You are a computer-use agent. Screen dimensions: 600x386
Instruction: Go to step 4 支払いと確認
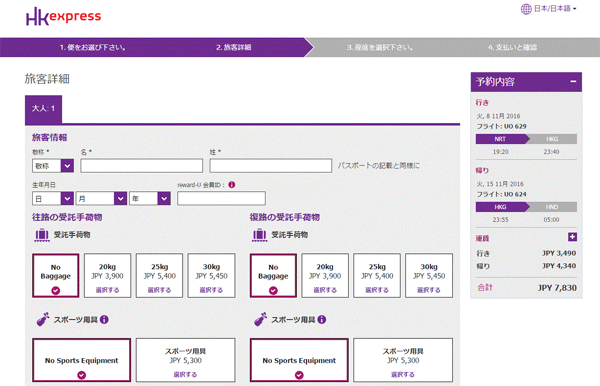point(512,47)
